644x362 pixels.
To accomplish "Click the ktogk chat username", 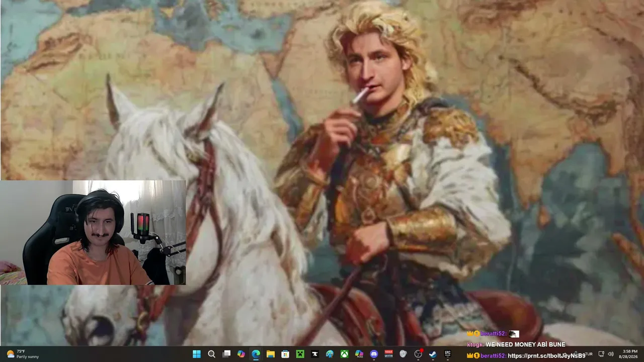I will 475,345.
